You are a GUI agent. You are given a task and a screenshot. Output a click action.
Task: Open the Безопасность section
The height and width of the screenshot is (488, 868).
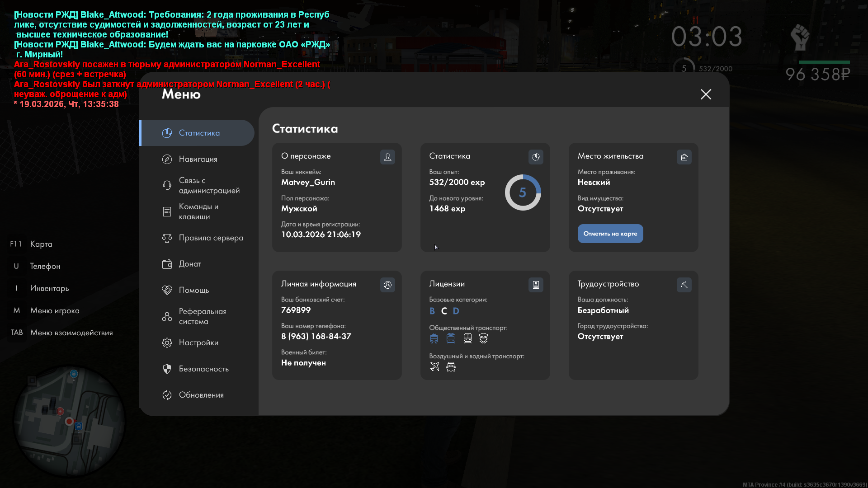point(203,369)
